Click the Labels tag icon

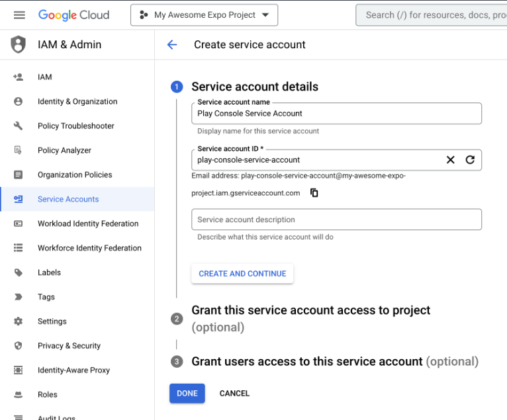18,273
